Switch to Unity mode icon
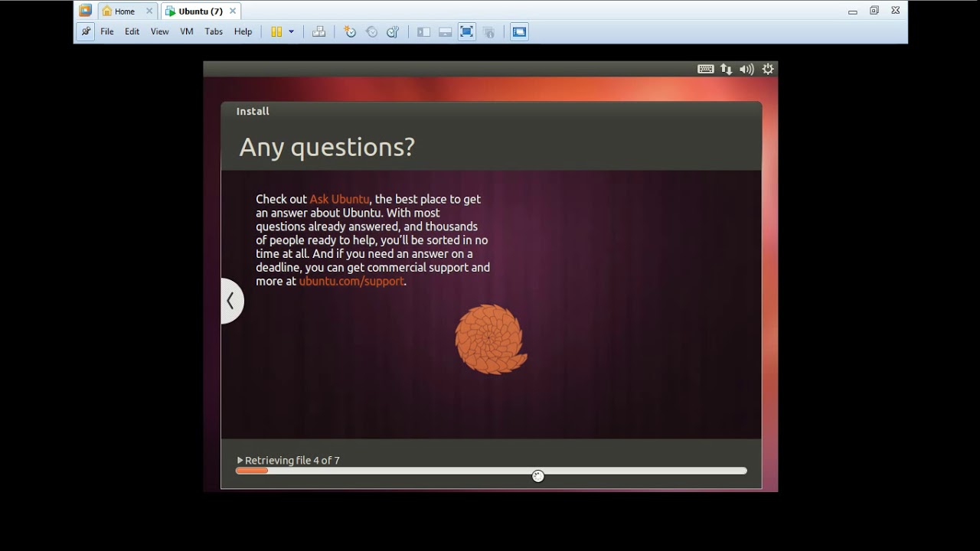The width and height of the screenshot is (980, 551). click(488, 31)
